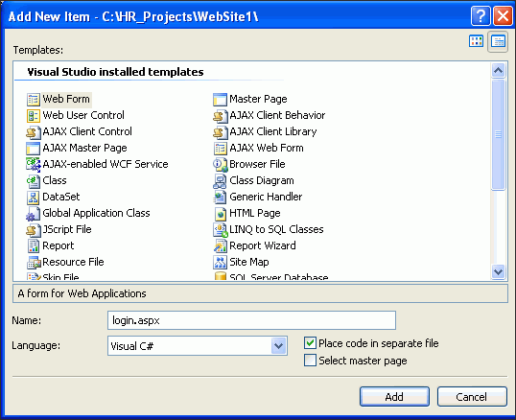Pick the Master Page icon
This screenshot has height=420, width=516.
(220, 100)
